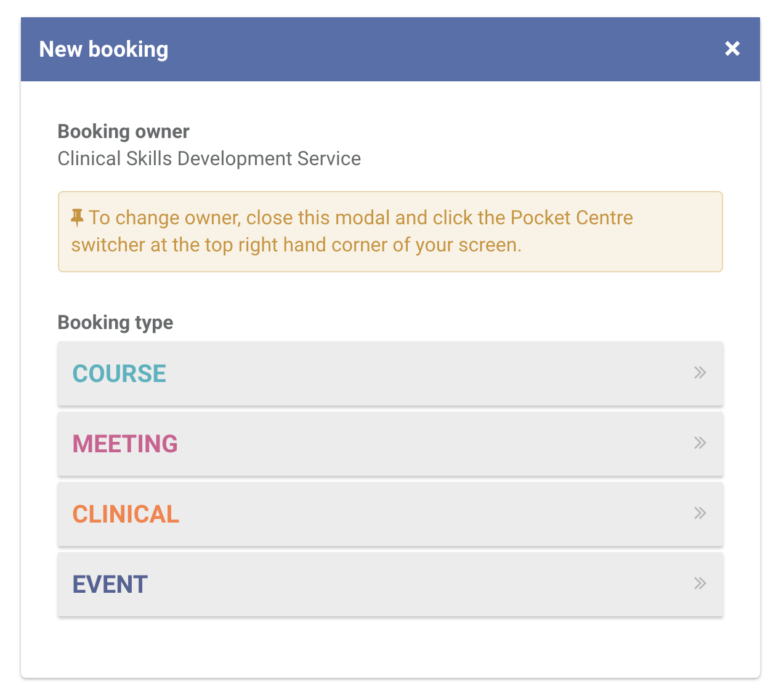Pick the CLINICAL booking type
This screenshot has width=781, height=700.
tap(390, 514)
